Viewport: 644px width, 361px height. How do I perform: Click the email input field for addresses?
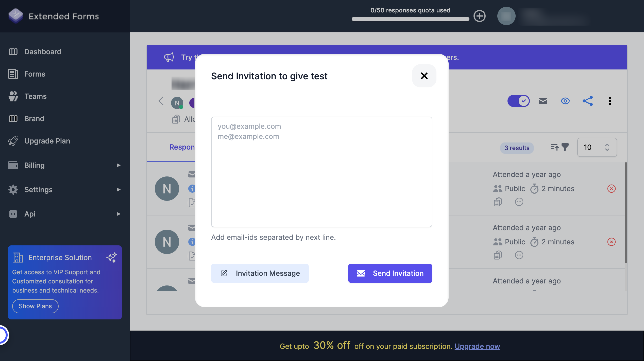pos(321,171)
